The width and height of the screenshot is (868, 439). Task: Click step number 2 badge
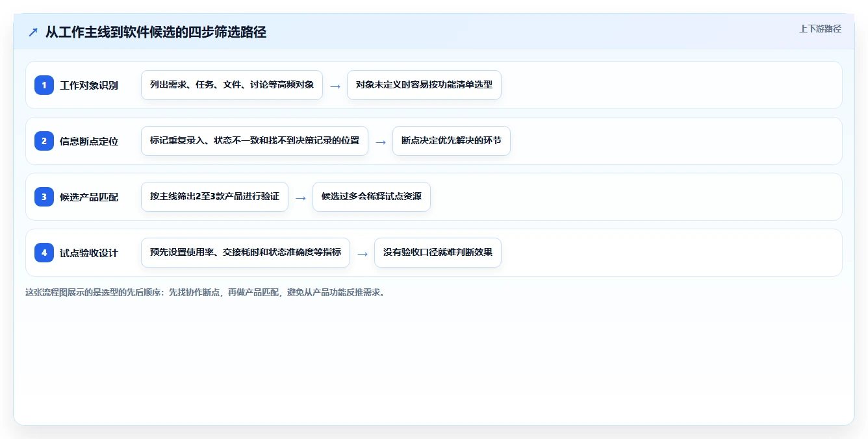coord(44,141)
